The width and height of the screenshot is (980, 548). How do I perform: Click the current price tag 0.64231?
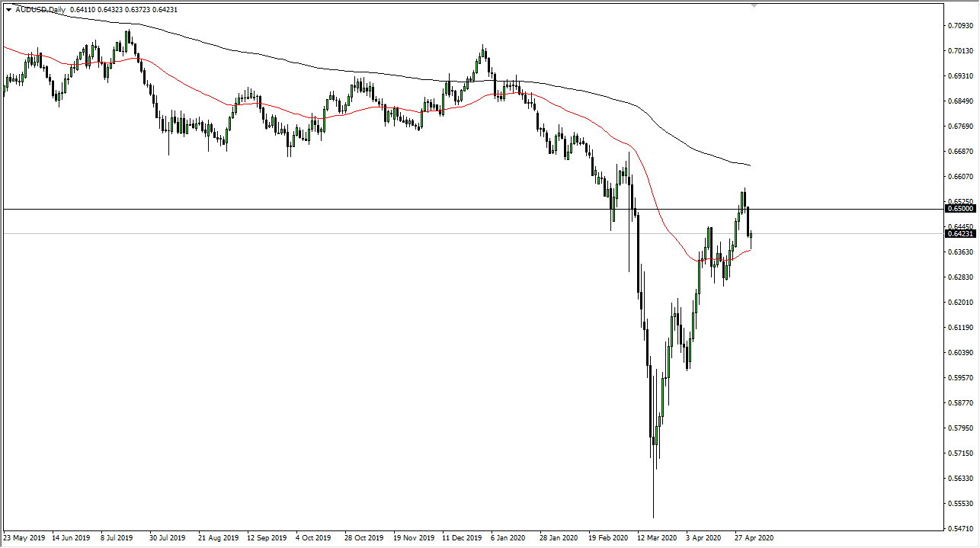point(959,234)
